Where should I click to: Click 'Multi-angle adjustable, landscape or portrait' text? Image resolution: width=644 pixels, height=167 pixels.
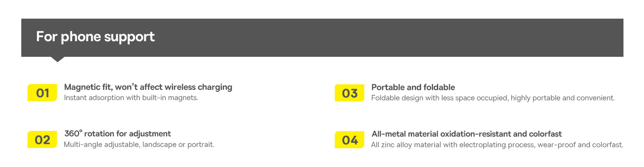point(139,144)
